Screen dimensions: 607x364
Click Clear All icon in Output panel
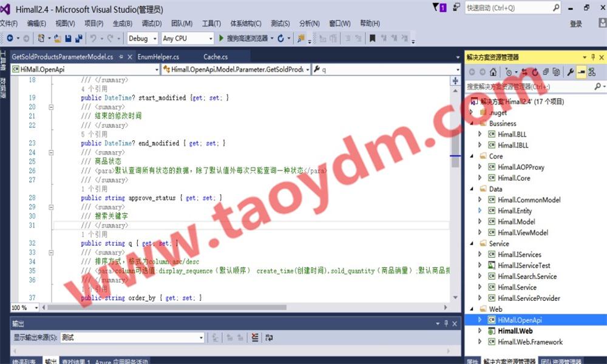(x=255, y=337)
